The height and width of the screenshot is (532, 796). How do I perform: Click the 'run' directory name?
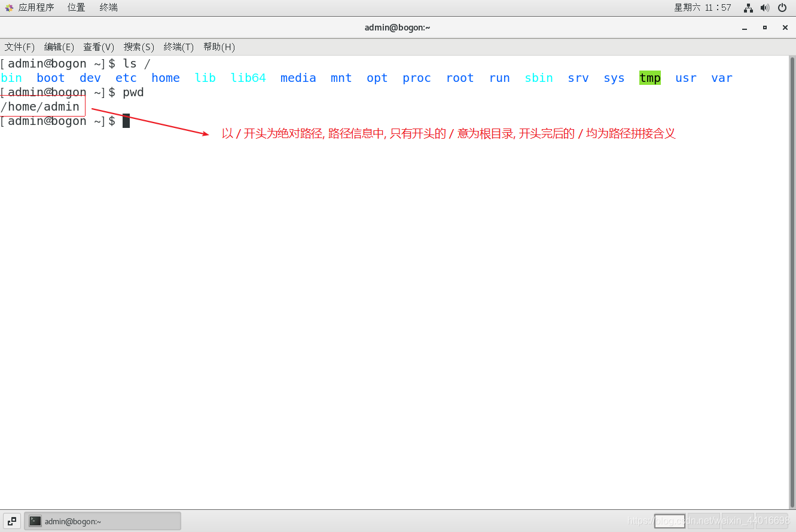(x=499, y=78)
